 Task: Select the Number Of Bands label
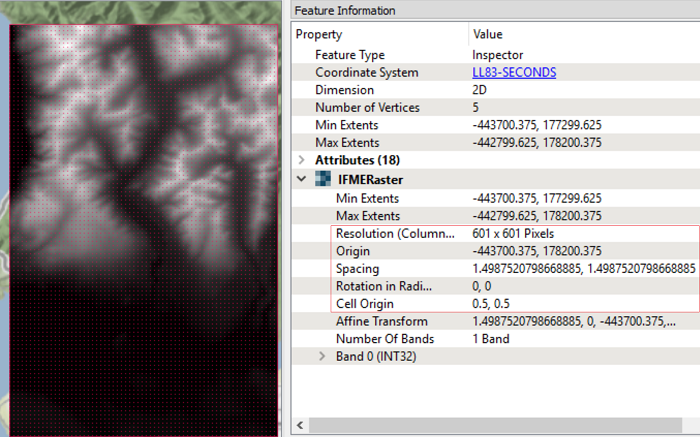pyautogui.click(x=385, y=339)
